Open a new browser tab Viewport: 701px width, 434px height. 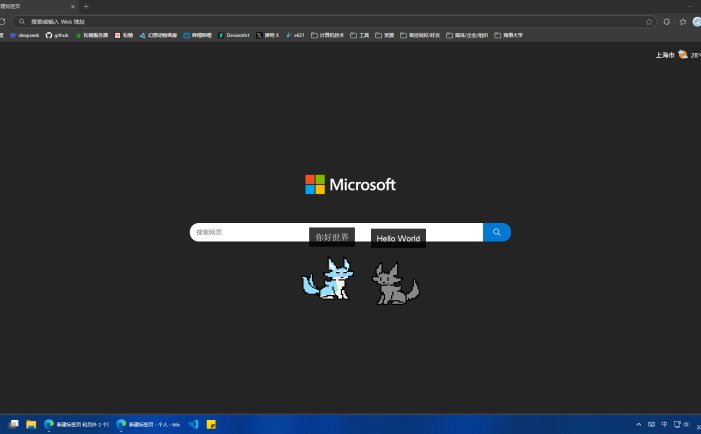pos(86,6)
